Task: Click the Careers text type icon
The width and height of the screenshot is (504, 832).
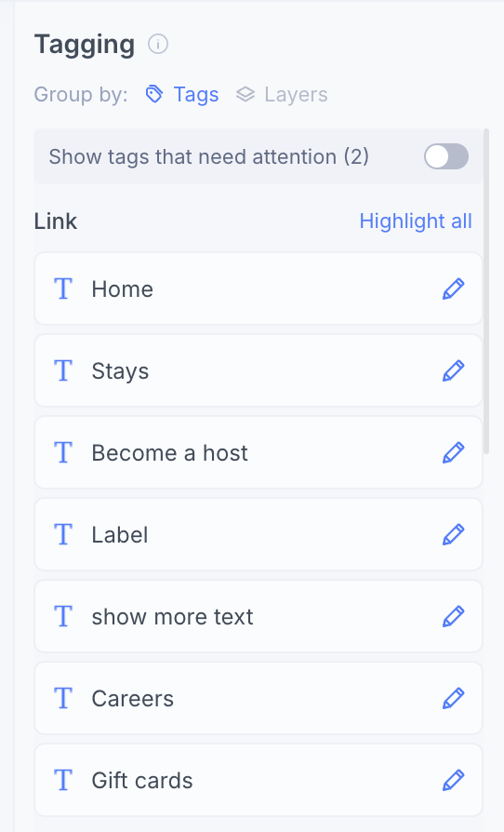Action: (63, 698)
